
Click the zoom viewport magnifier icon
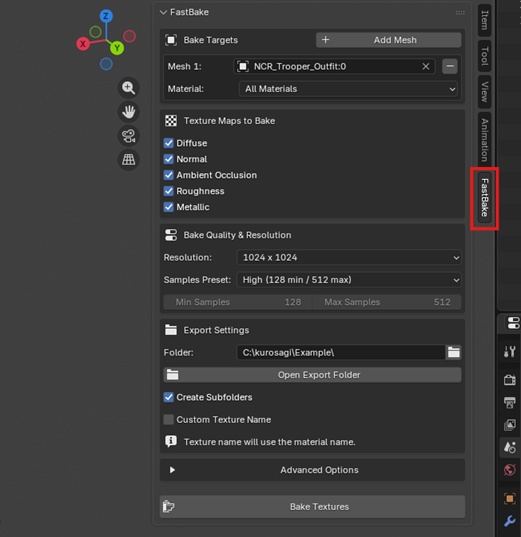coord(128,88)
